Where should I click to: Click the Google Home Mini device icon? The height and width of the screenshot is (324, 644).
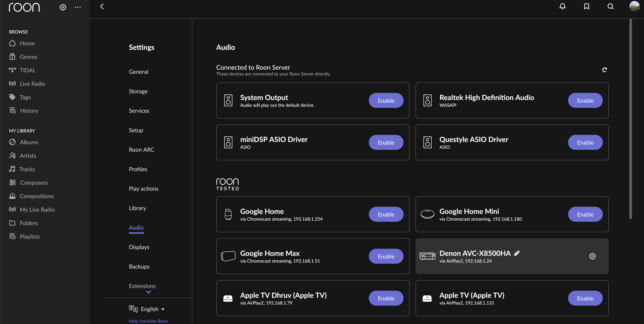pyautogui.click(x=427, y=214)
